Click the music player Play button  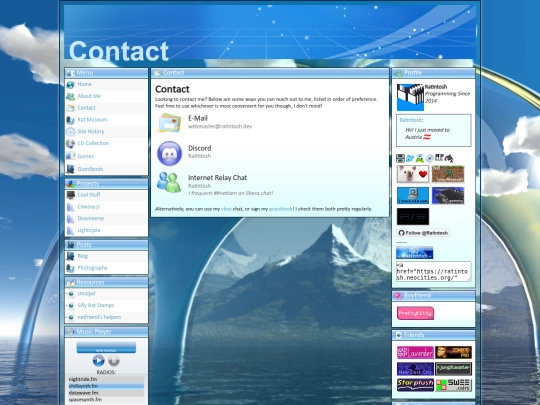click(98, 361)
